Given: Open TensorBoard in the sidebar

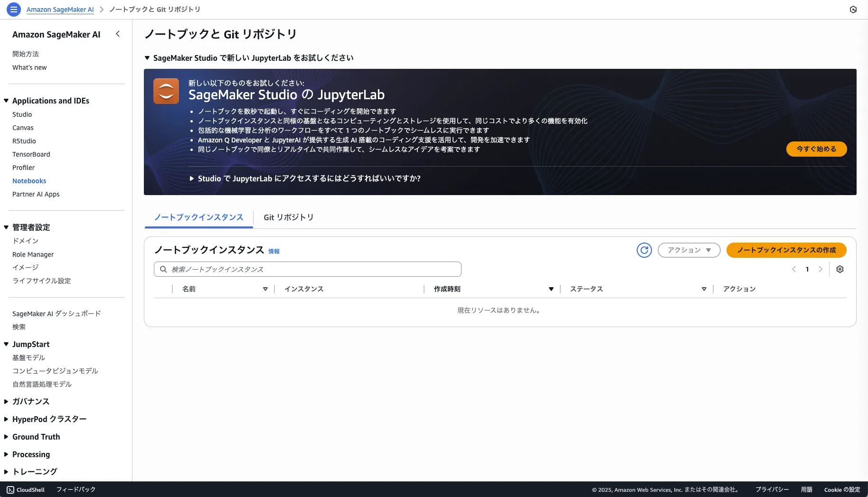Looking at the screenshot, I should click(x=31, y=154).
